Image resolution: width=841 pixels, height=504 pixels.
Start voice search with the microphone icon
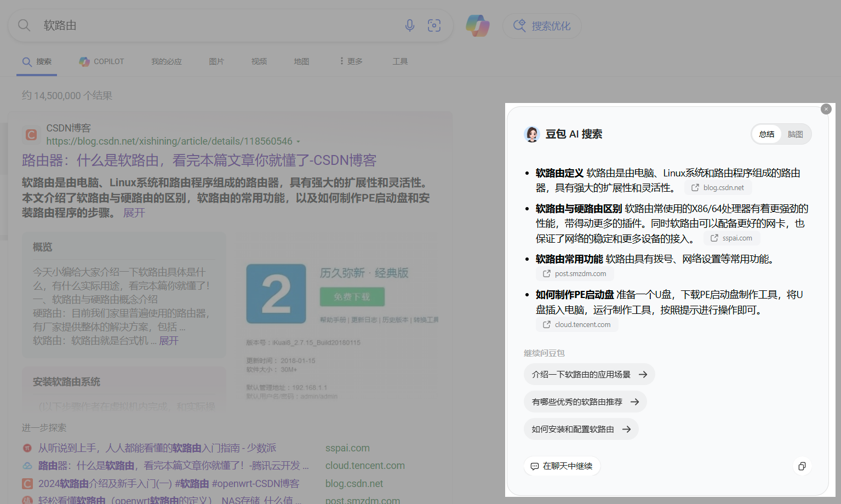410,25
